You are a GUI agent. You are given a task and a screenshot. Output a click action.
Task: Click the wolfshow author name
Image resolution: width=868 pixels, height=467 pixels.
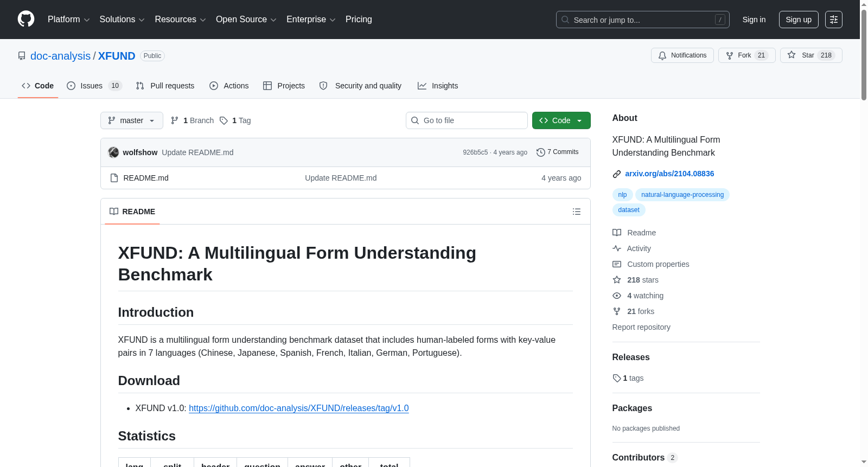click(x=140, y=152)
